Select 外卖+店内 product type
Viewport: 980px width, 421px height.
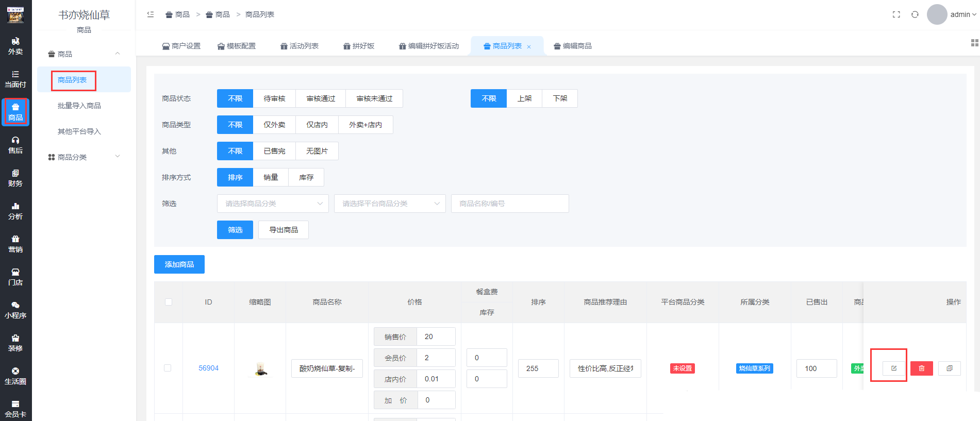[366, 125]
